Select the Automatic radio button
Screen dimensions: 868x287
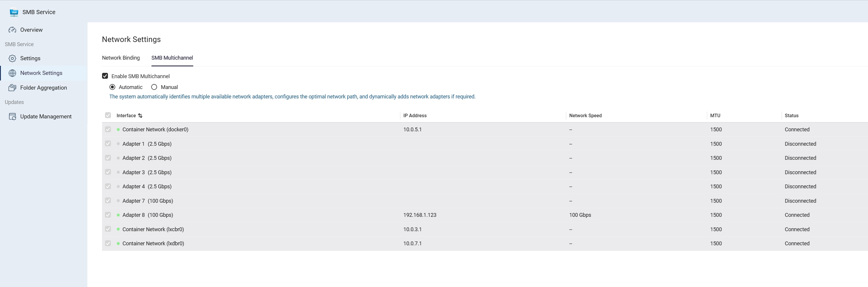tap(113, 87)
